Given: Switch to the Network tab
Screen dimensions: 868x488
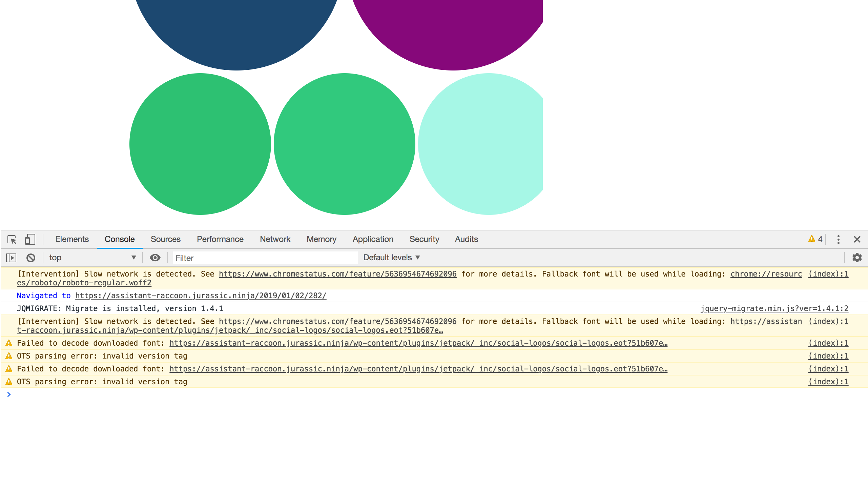Looking at the screenshot, I should coord(275,239).
